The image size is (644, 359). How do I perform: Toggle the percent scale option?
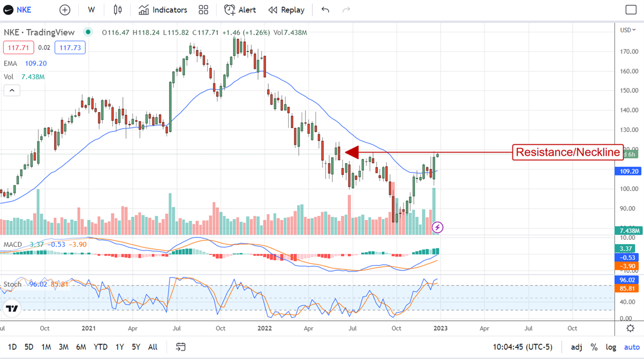tap(594, 347)
